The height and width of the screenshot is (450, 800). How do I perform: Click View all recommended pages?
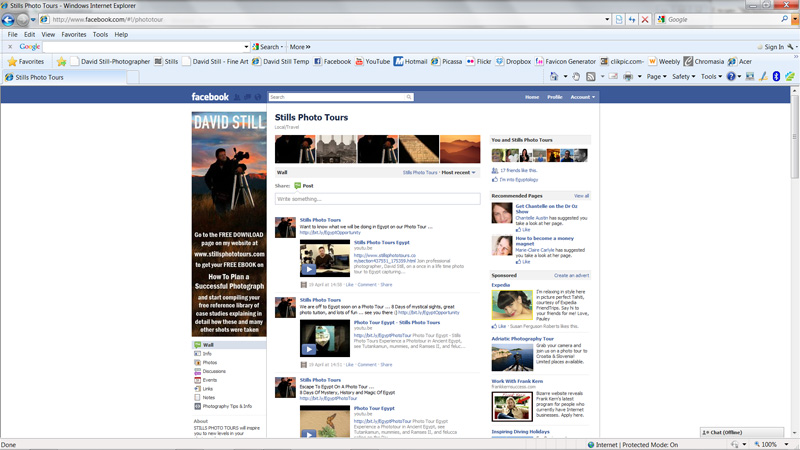[581, 196]
